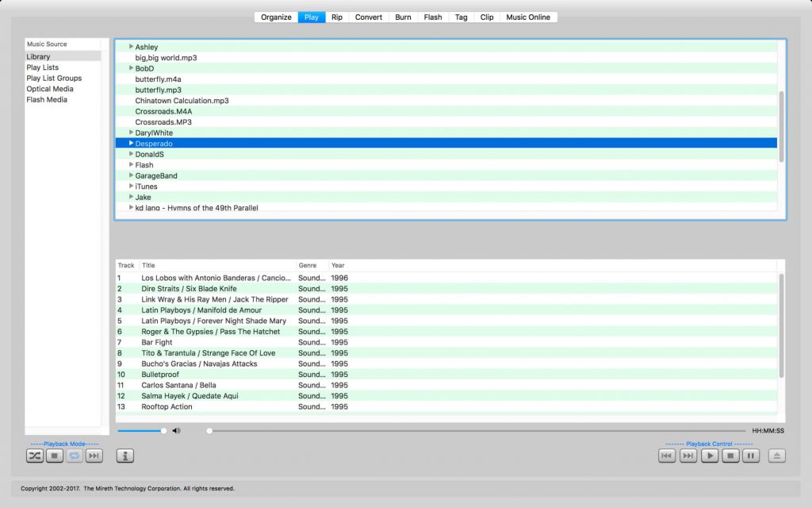Select the sequential play mode button
Viewport: 812px width, 508px height.
pos(94,456)
